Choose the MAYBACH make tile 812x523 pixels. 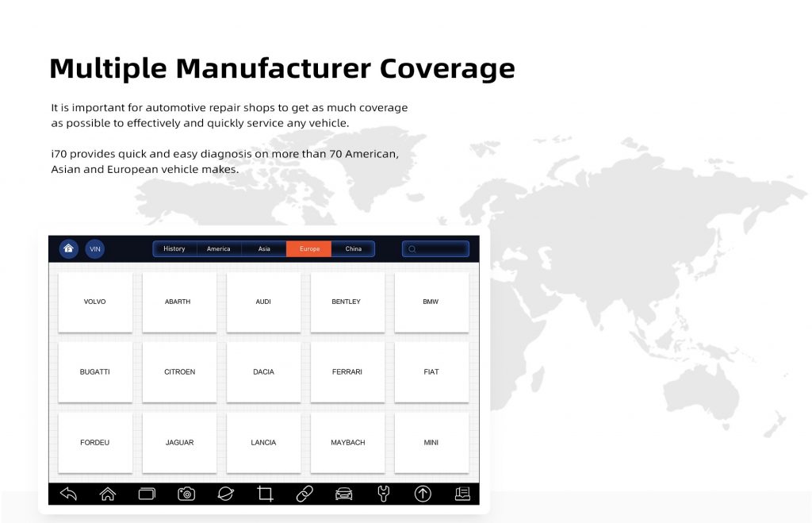[x=347, y=443]
